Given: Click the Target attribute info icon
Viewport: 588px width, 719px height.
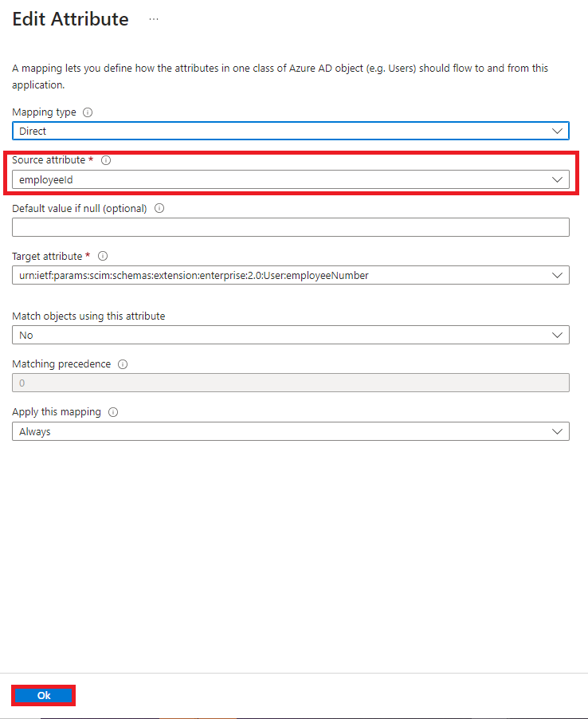Looking at the screenshot, I should [102, 257].
